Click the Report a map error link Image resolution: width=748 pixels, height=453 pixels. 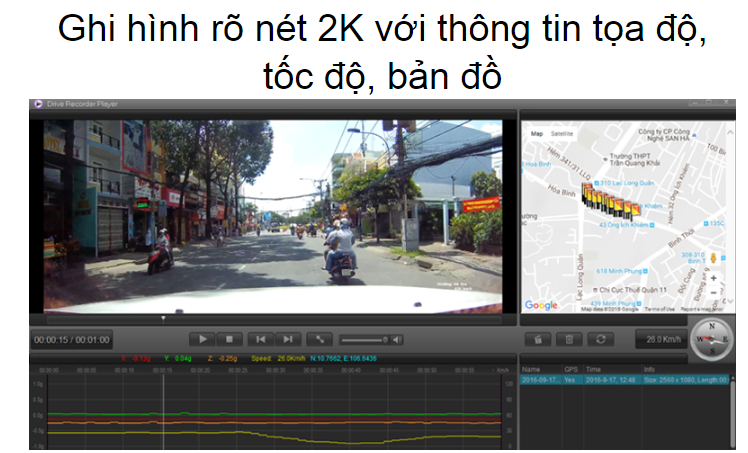702,309
